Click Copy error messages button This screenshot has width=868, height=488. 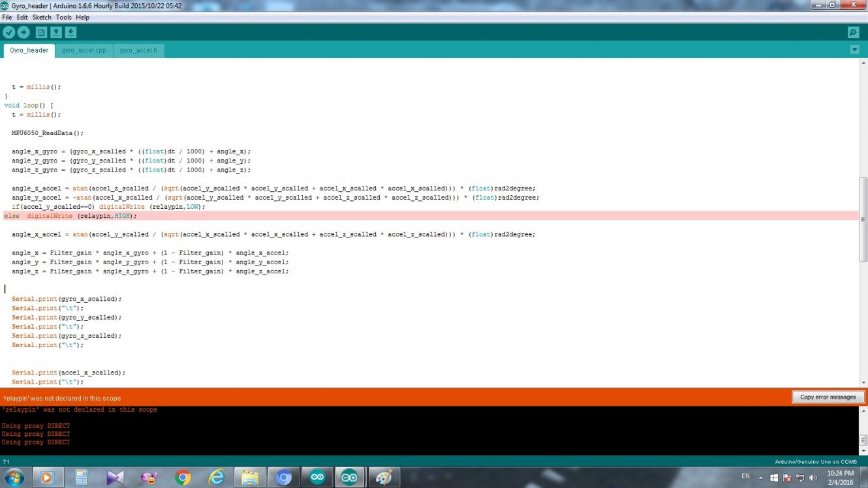828,397
